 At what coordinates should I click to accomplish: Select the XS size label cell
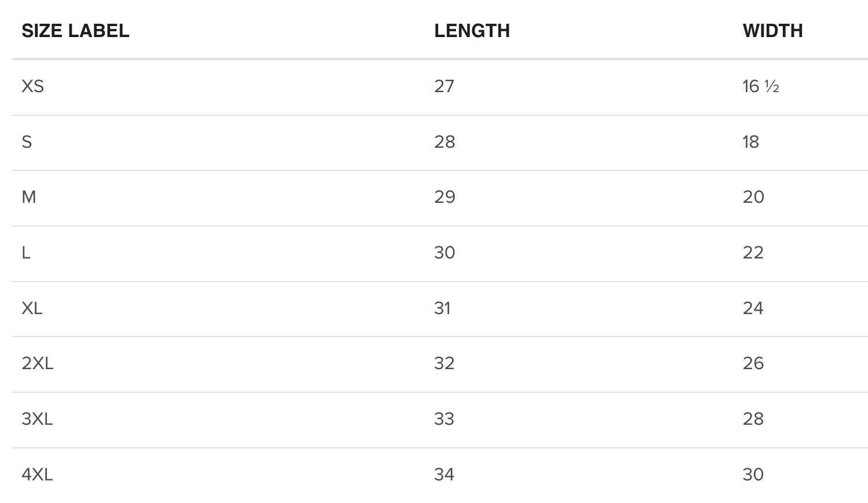[33, 86]
